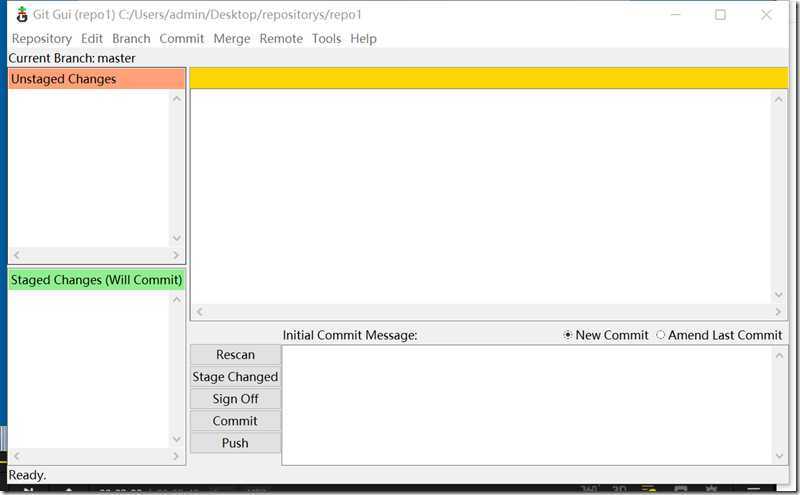Screen dimensions: 800x495
Task: Click the Unstaged Changes header
Action: pyautogui.click(x=96, y=79)
